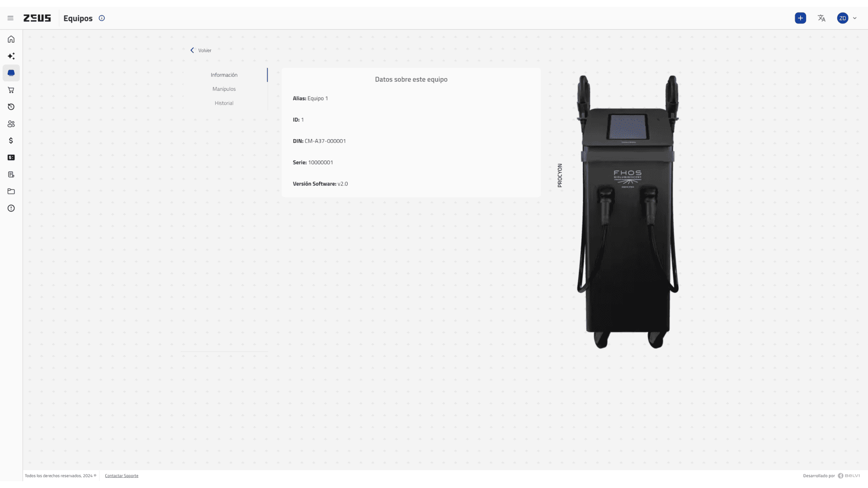Click the alert circle sidebar icon
The height and width of the screenshot is (488, 868).
pos(11,208)
